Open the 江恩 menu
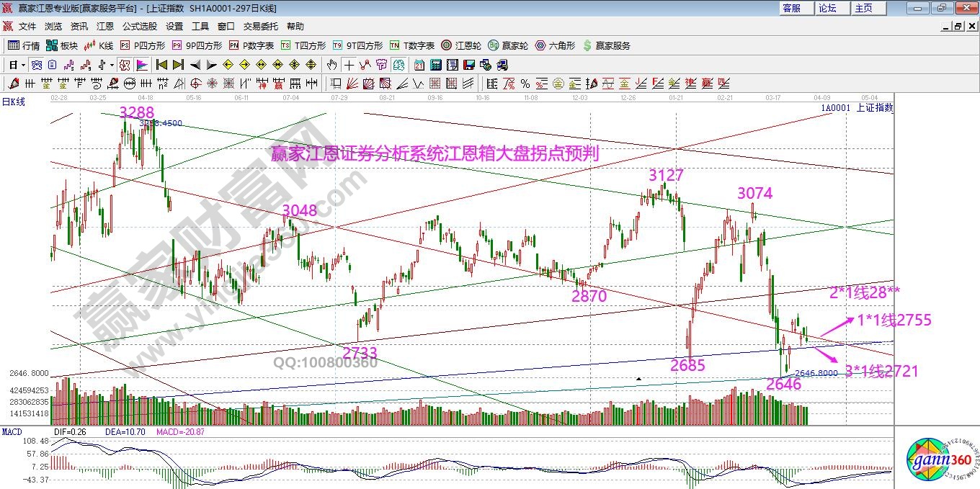The height and width of the screenshot is (489, 980). click(x=105, y=26)
